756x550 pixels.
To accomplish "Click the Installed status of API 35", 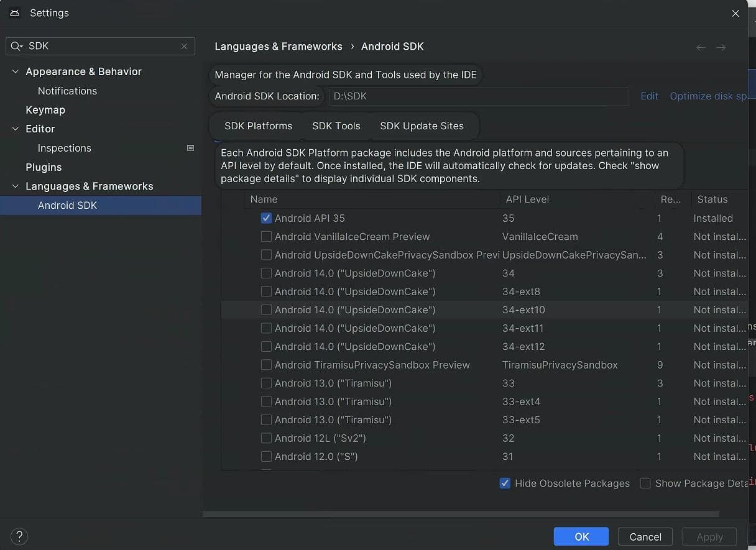I will click(713, 218).
